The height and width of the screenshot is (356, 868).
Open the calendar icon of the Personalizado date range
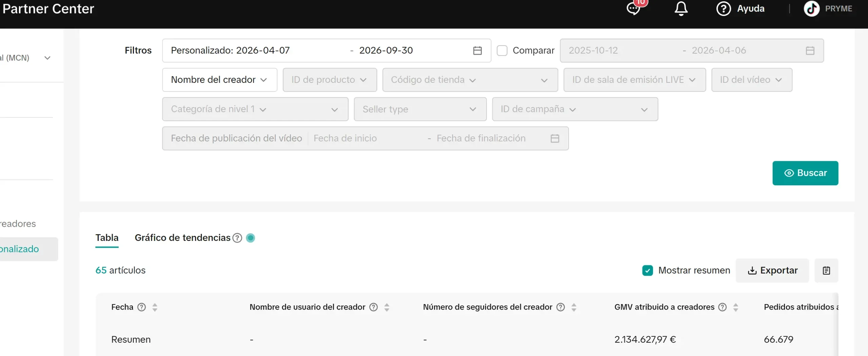pos(477,51)
